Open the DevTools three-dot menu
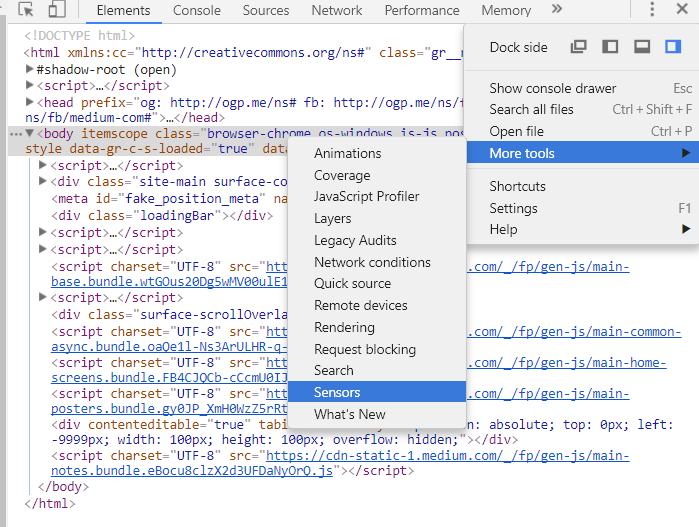 pos(652,9)
